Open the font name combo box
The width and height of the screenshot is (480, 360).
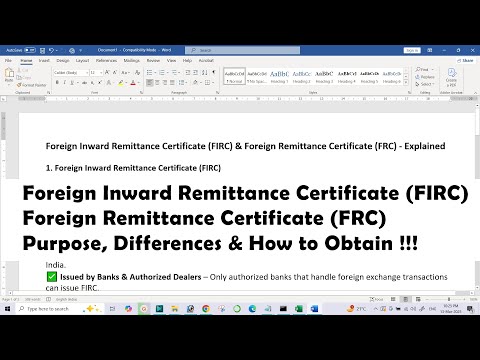tap(71, 72)
